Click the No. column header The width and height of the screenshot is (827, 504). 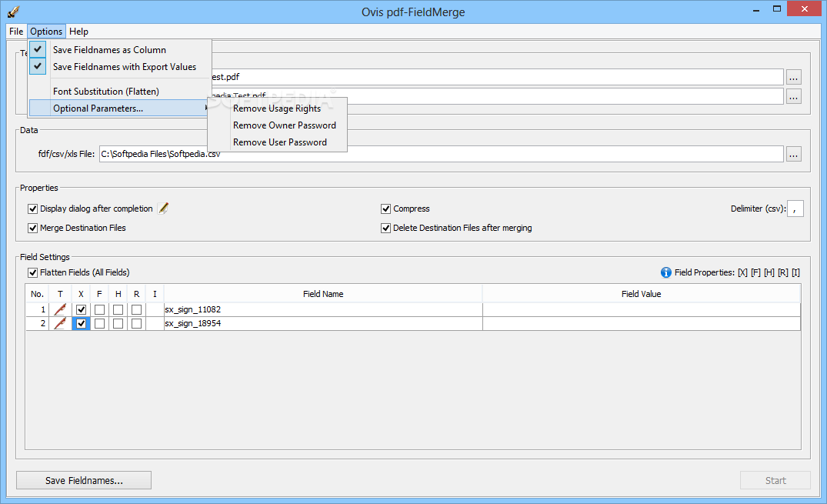click(x=37, y=294)
